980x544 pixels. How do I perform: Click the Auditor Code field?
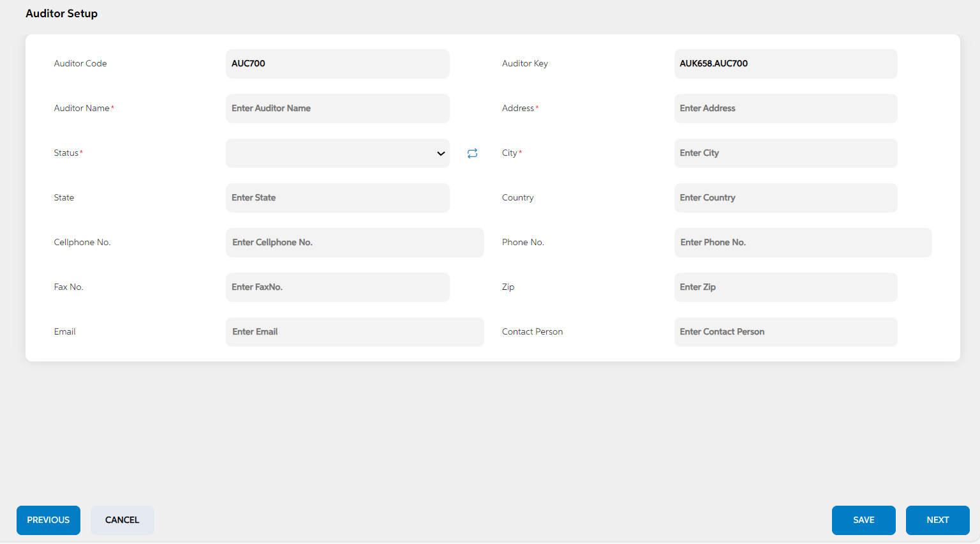338,64
